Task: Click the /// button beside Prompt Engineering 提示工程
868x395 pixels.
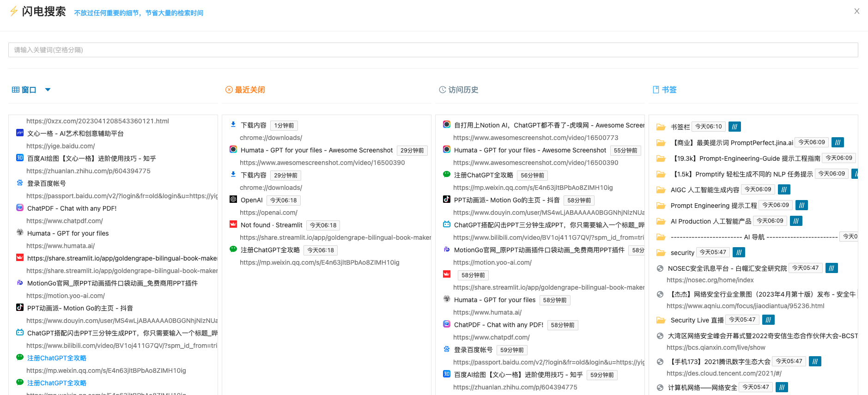Action: point(801,205)
